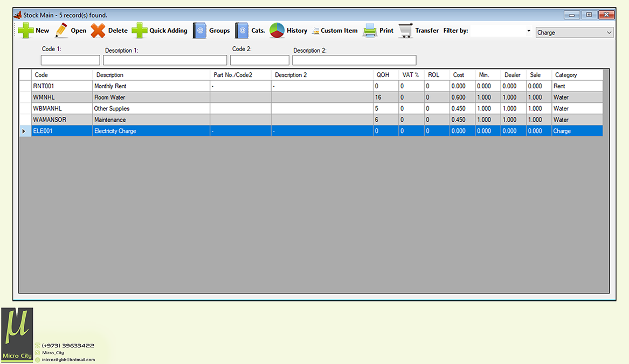Click the History pie chart icon
This screenshot has width=629, height=364.
pos(277,31)
